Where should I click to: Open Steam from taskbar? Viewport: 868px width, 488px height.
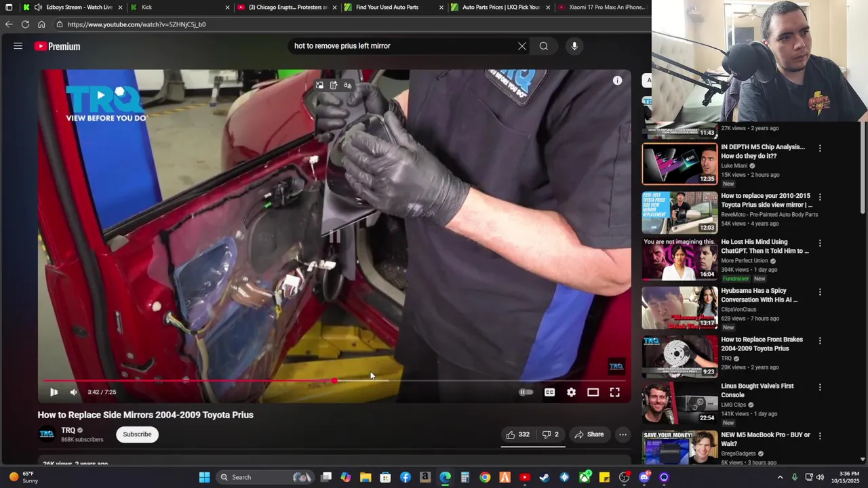coord(544,477)
